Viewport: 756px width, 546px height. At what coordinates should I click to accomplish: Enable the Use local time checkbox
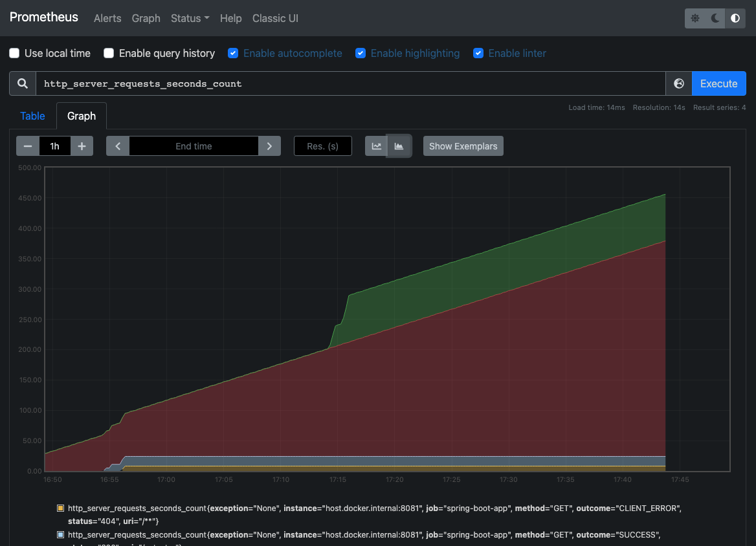click(14, 53)
